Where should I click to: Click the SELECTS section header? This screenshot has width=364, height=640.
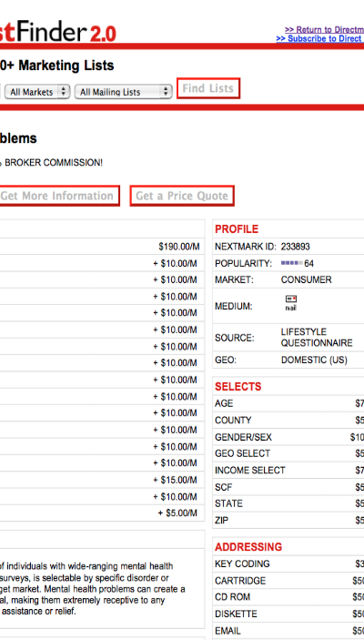click(x=238, y=387)
